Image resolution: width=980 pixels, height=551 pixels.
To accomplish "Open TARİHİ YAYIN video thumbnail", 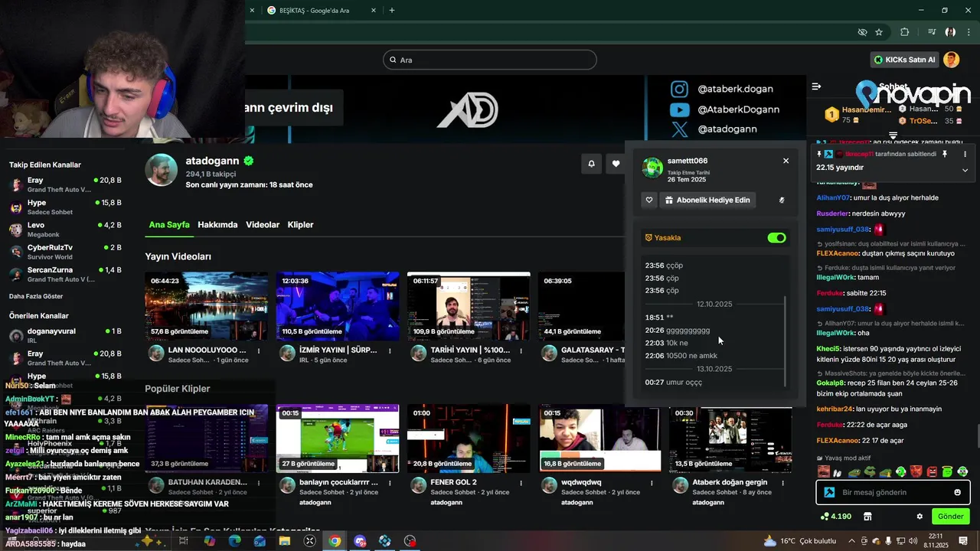I will 469,306.
